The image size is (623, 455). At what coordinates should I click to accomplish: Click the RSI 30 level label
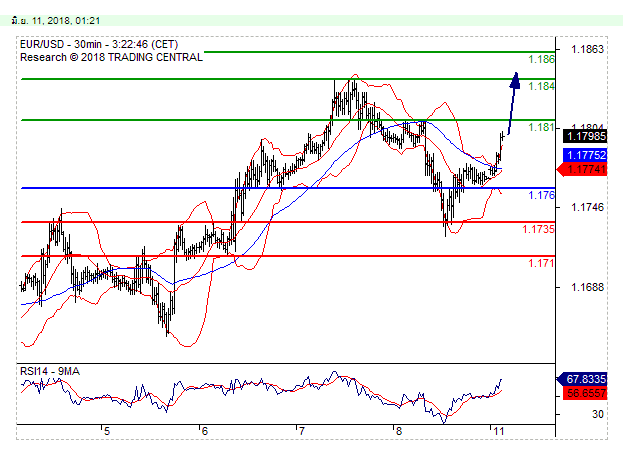(x=598, y=414)
